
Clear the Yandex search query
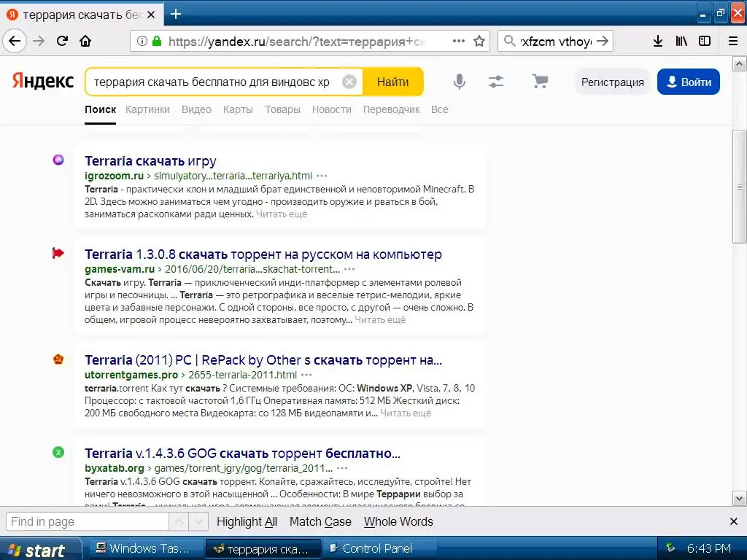coord(349,82)
